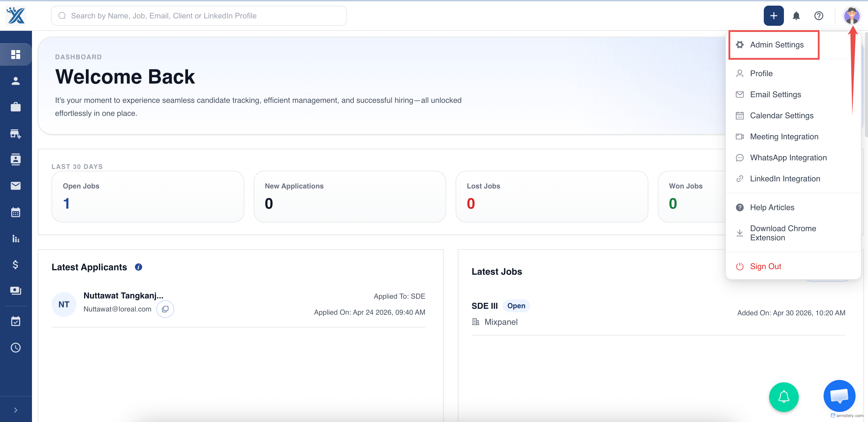The width and height of the screenshot is (868, 422).
Task: Open the calendar-with-checkmark icon in sidebar
Action: pos(15,321)
